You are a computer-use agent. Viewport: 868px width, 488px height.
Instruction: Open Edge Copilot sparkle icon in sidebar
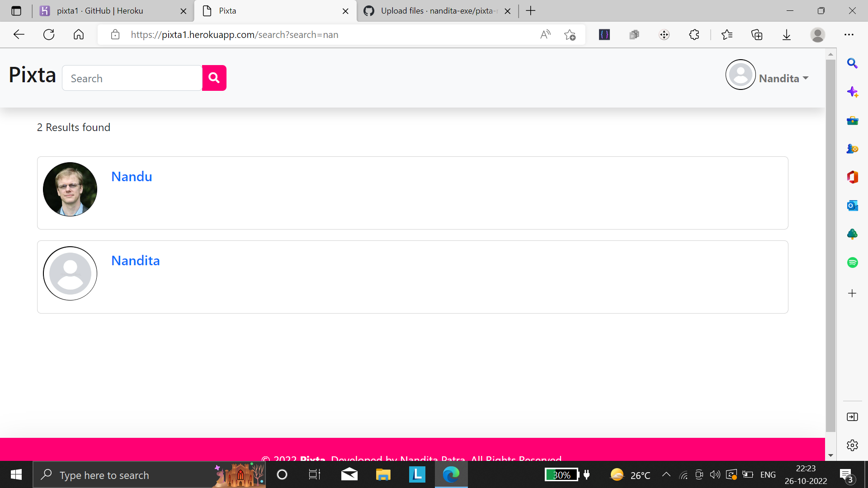click(x=853, y=92)
